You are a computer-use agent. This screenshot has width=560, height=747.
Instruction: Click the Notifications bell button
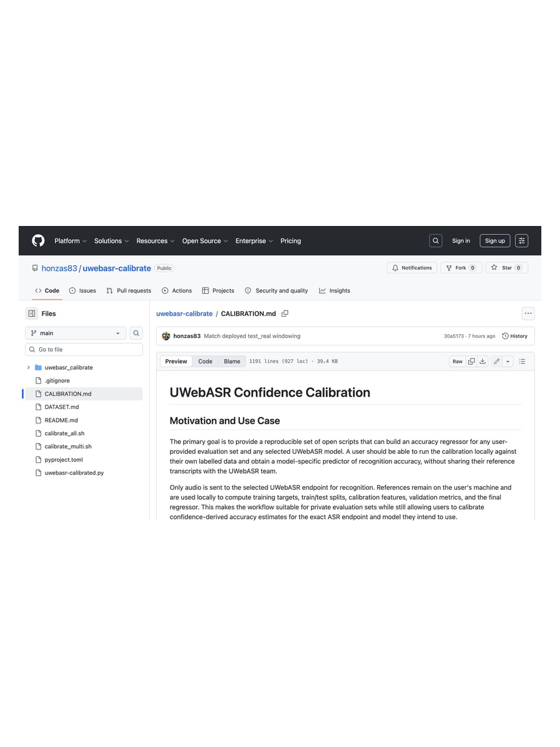(412, 268)
